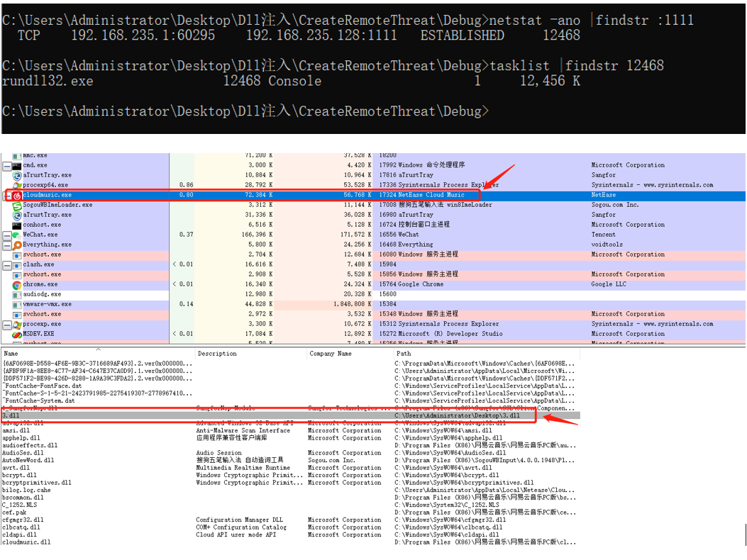Click the Everything.exe magnifier icon

(17, 245)
